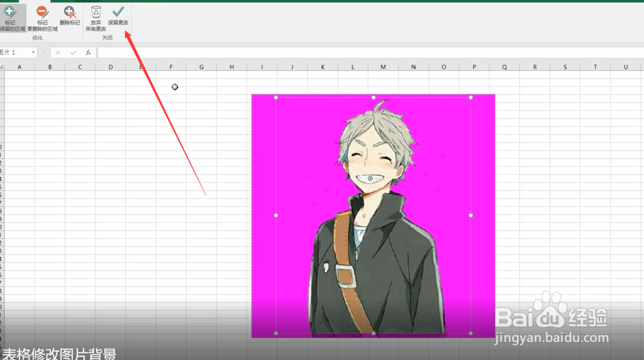644x360 pixels.
Task: Select column U header
Action: tap(625, 67)
